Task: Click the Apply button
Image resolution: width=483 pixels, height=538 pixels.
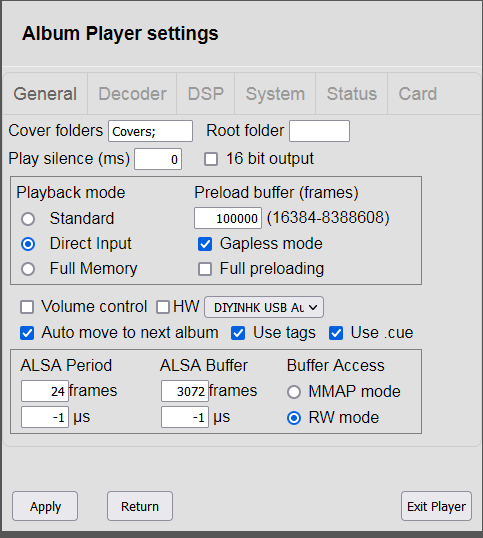Action: [x=45, y=506]
